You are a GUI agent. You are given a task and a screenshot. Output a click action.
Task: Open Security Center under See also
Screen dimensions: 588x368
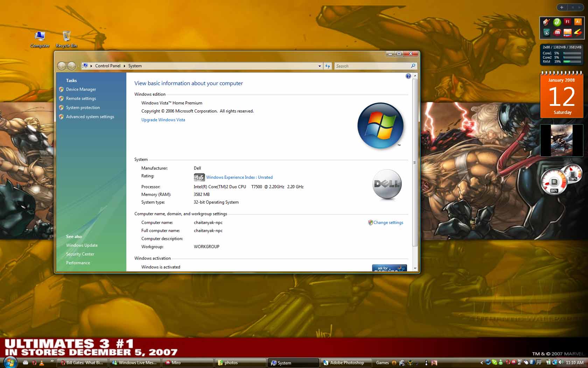(x=80, y=254)
